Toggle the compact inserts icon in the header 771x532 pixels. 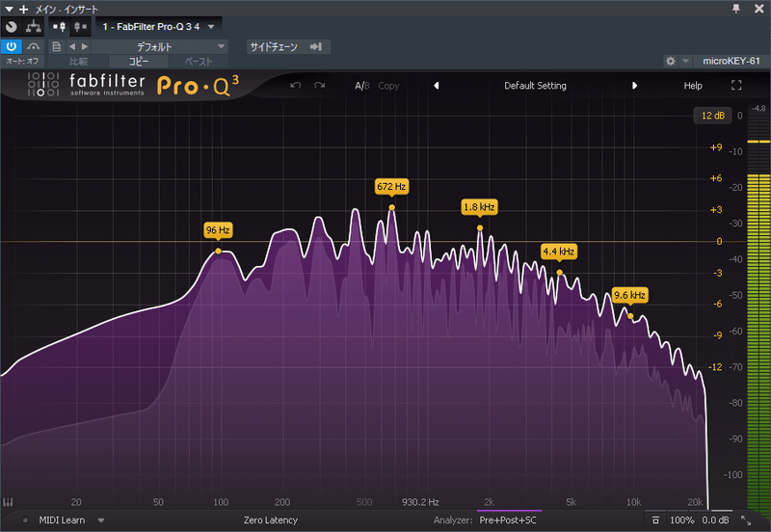point(80,27)
